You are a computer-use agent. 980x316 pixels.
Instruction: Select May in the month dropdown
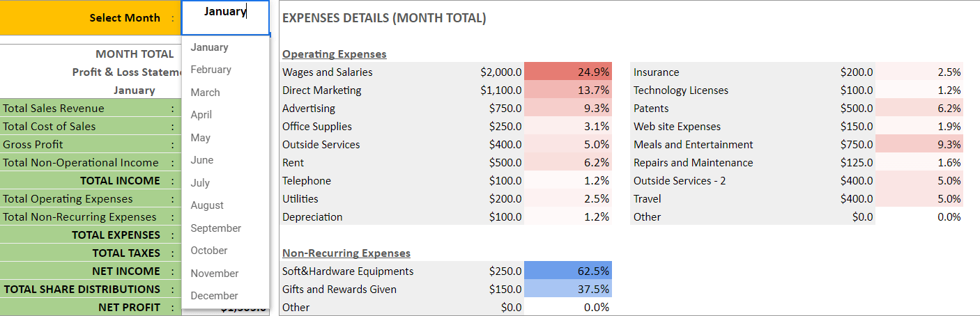(201, 138)
